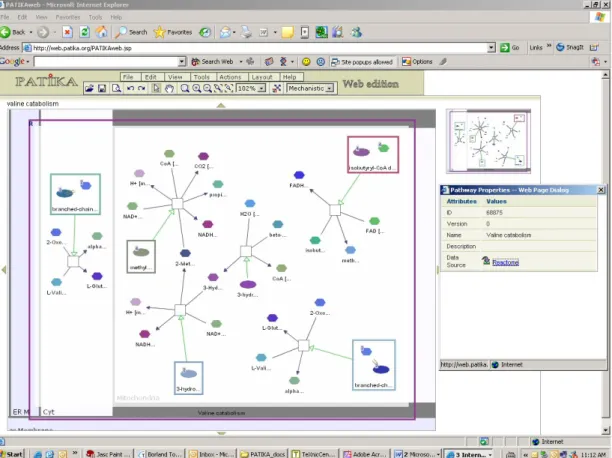Click the browser Search button

(132, 32)
